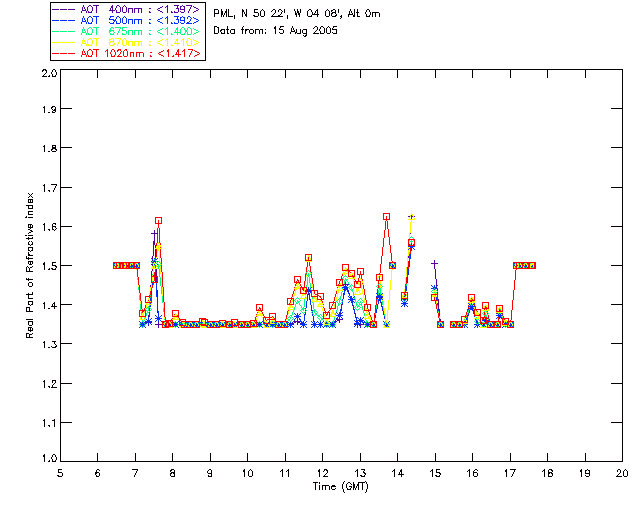Click the y-axis tick label 1.5
Image resolution: width=640 pixels, height=512 pixels.
(x=49, y=266)
